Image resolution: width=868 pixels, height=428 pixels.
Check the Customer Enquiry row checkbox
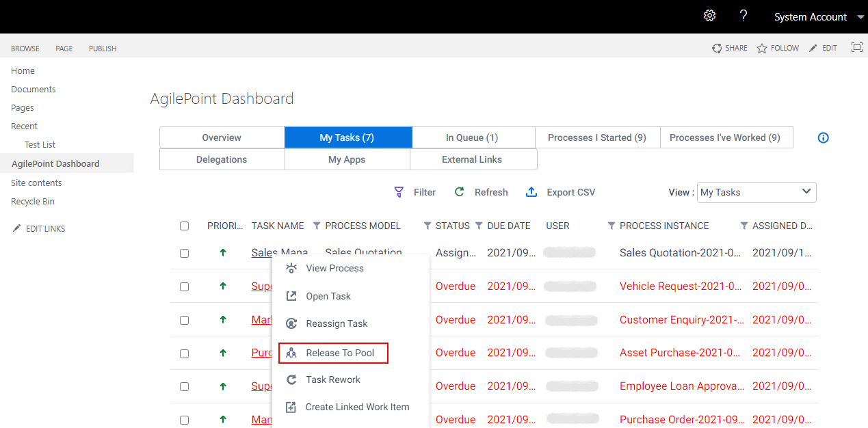point(184,320)
